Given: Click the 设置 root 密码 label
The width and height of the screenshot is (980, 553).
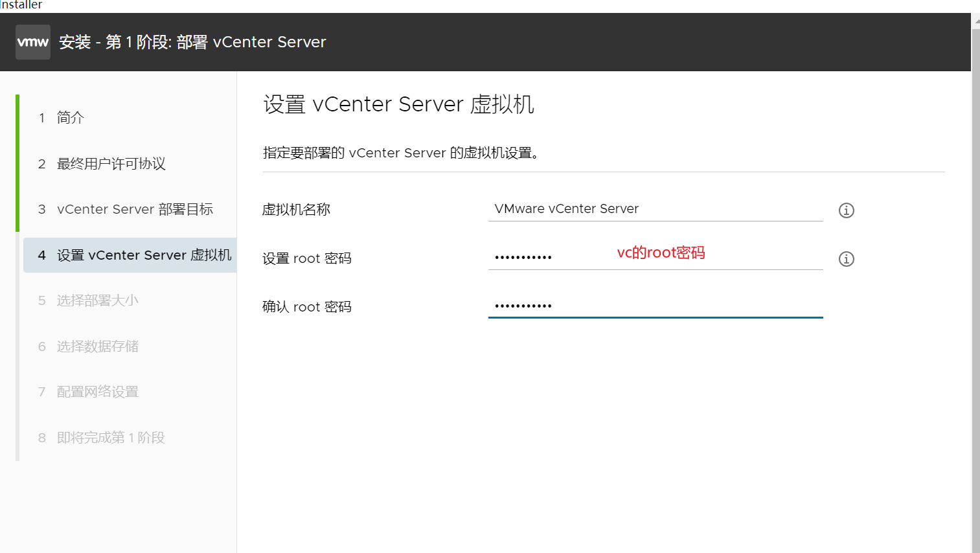Looking at the screenshot, I should click(307, 258).
